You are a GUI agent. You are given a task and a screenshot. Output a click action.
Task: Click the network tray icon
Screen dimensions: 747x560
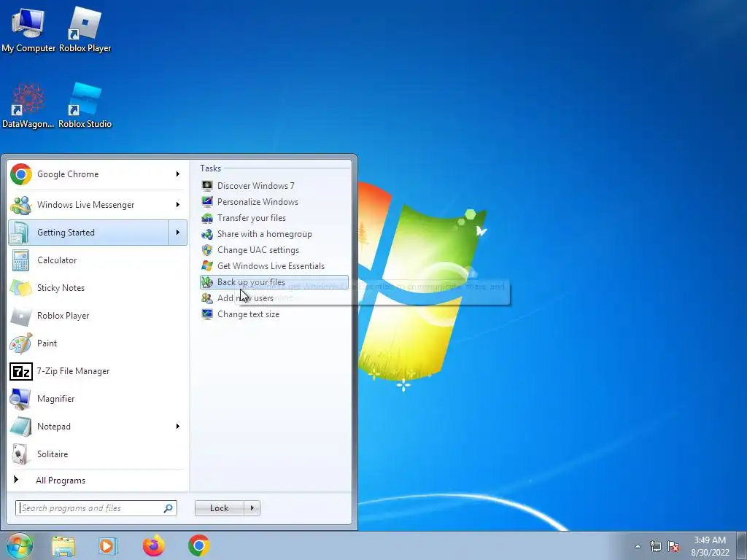tap(656, 546)
